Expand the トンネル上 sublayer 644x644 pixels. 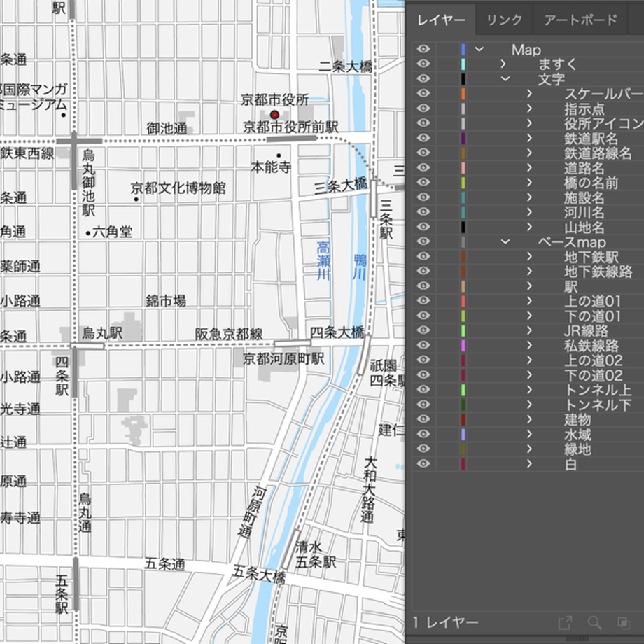(x=530, y=389)
